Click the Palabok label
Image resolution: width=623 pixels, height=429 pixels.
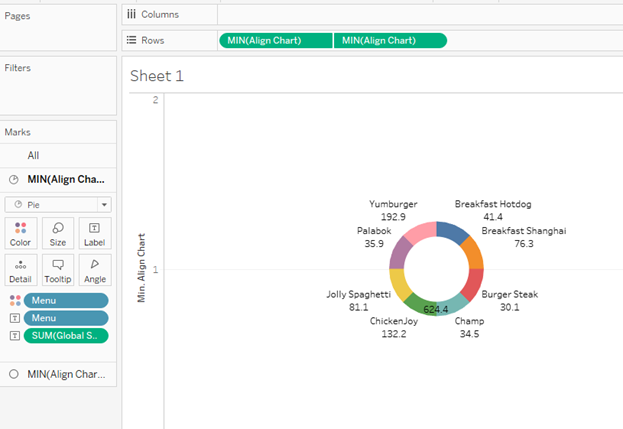point(374,231)
